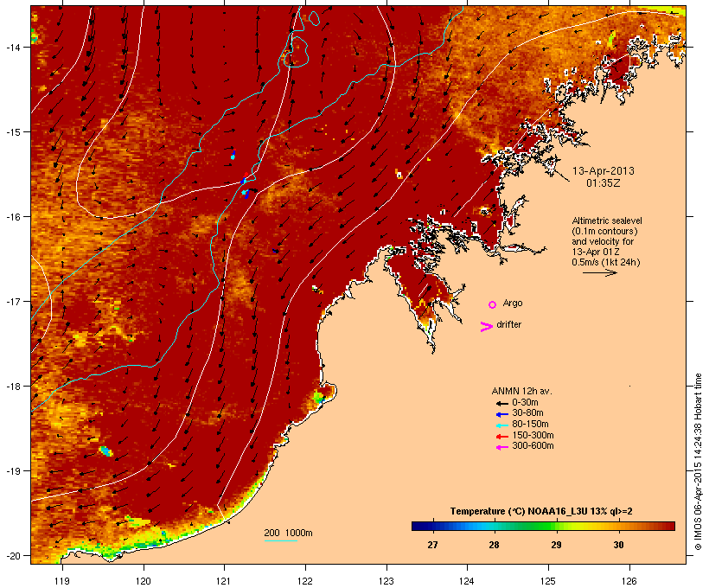Click the 0-30m depth label

(x=525, y=403)
